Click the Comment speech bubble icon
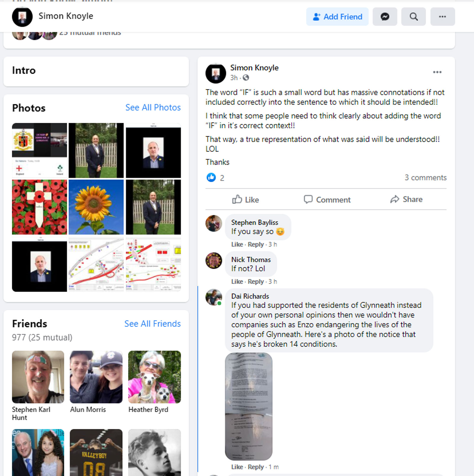 308,199
